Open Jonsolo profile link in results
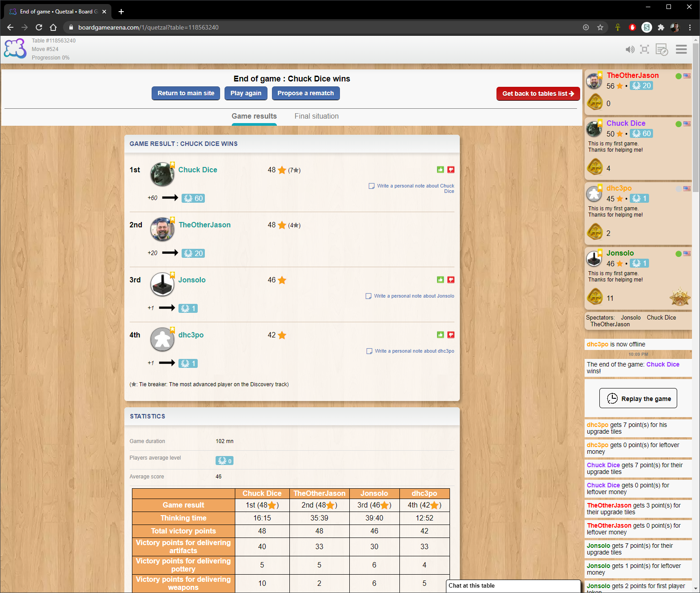The height and width of the screenshot is (593, 700). pyautogui.click(x=192, y=280)
